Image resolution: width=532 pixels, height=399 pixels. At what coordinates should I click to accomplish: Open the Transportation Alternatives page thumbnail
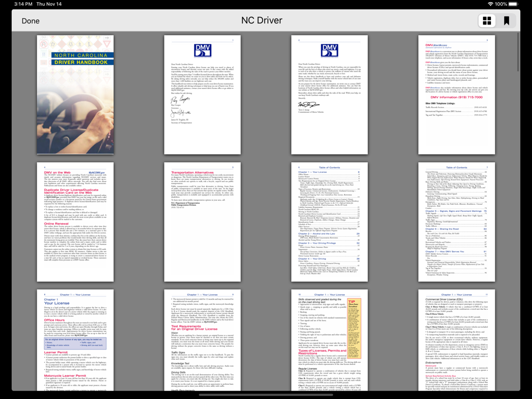[x=203, y=222]
